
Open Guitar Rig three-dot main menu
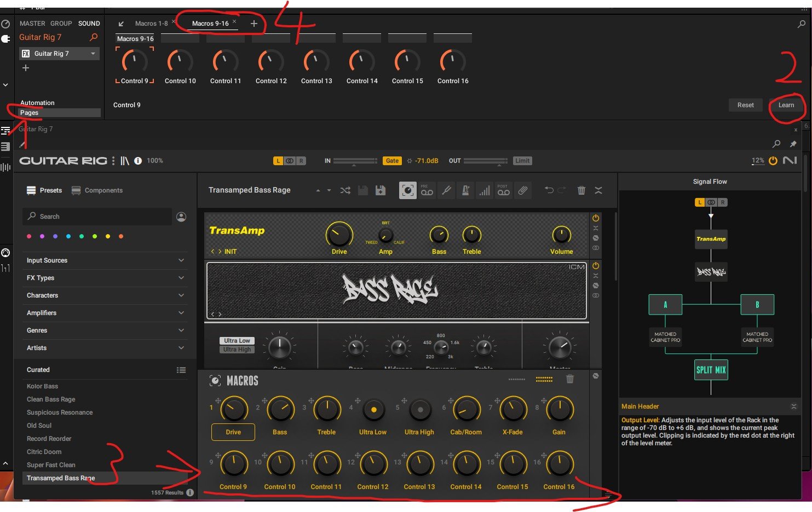coord(113,161)
